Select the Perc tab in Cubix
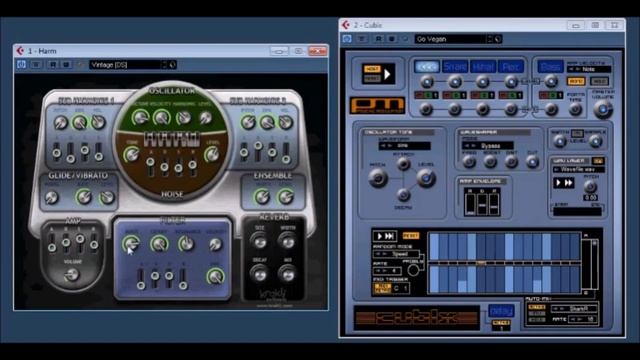The width and height of the screenshot is (640, 360). click(511, 66)
